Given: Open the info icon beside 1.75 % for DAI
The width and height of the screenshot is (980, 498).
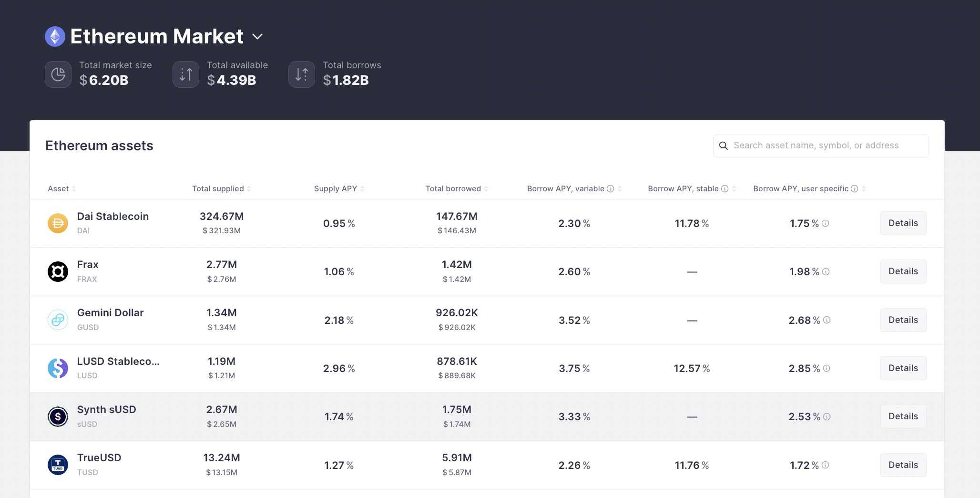Looking at the screenshot, I should pos(826,223).
